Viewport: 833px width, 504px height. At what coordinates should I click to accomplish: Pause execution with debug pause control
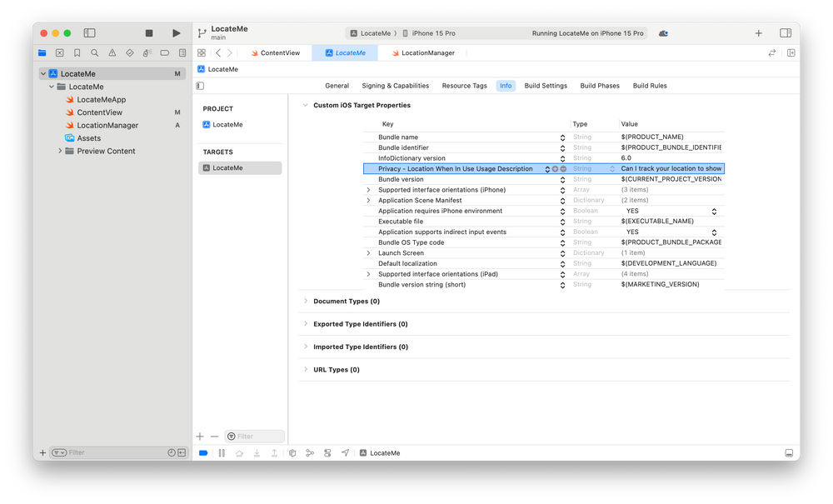[x=220, y=452]
